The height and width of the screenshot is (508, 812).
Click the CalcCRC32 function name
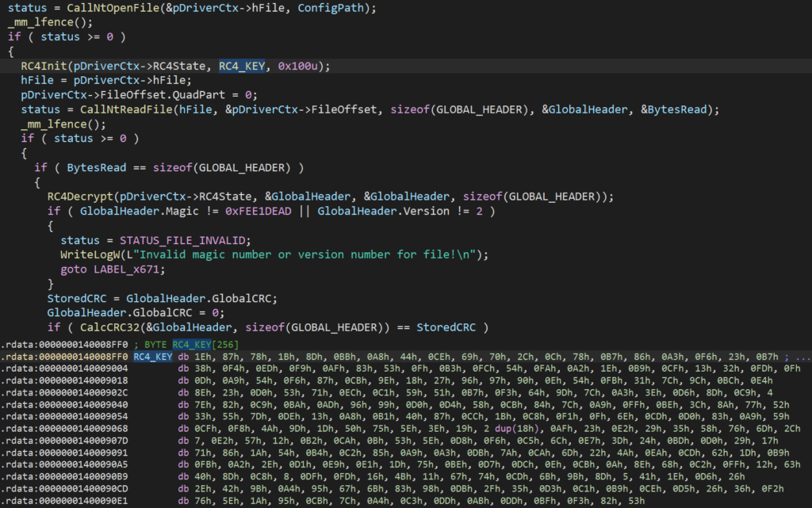(x=109, y=328)
